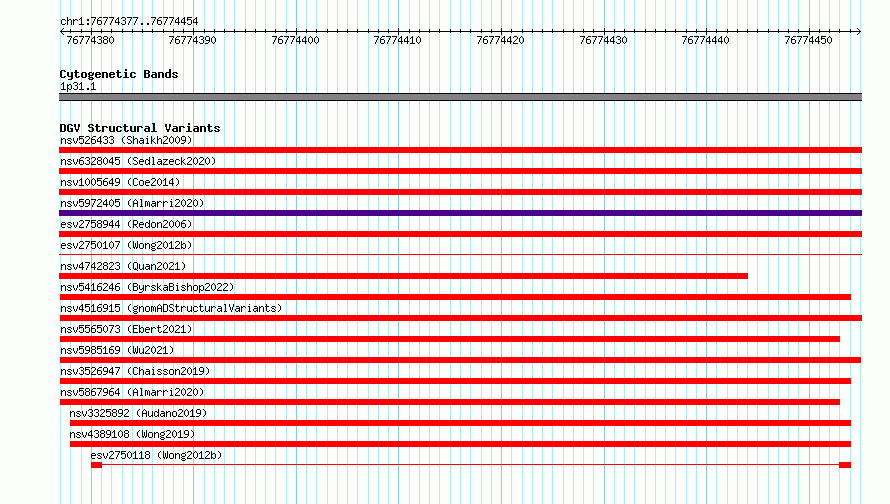This screenshot has width=890, height=504.
Task: Click the esv2750118 (Wong2012b) label
Action: (x=156, y=455)
